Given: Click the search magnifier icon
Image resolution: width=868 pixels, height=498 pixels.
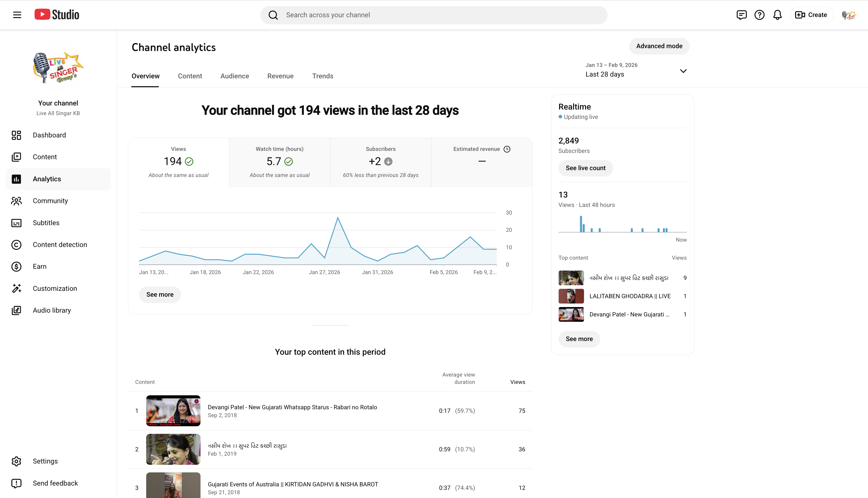Looking at the screenshot, I should 273,15.
